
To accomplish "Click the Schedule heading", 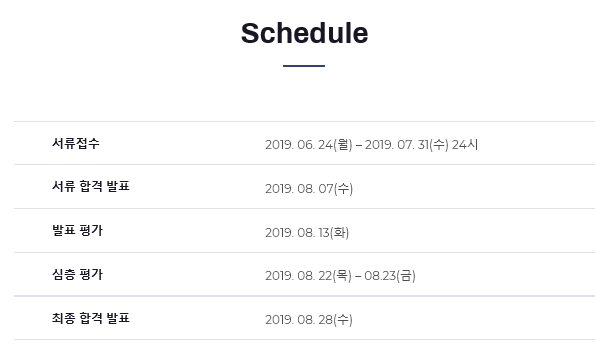I will click(304, 33).
